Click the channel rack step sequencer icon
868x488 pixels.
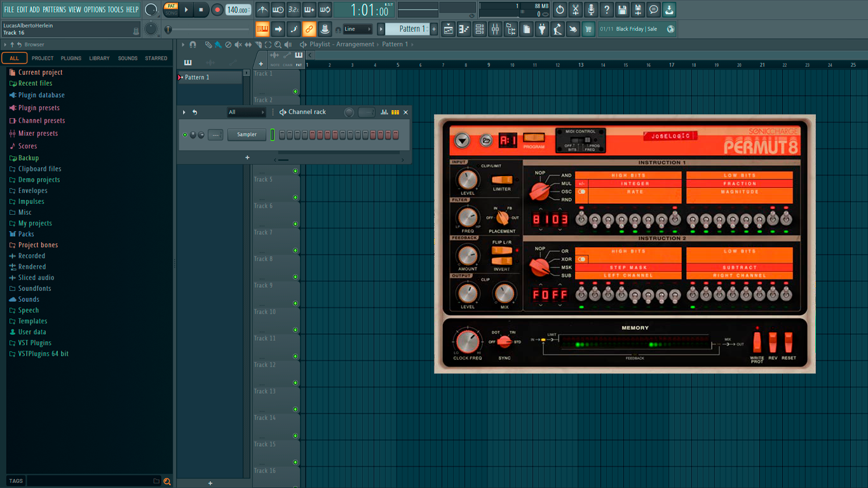click(x=395, y=112)
